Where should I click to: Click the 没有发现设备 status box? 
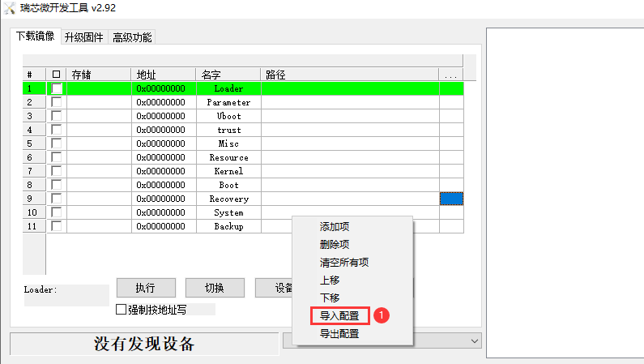tap(144, 344)
